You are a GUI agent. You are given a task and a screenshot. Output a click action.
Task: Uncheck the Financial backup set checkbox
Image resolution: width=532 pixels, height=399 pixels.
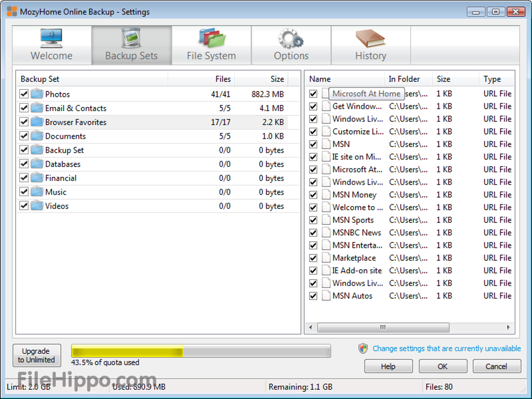tap(24, 178)
